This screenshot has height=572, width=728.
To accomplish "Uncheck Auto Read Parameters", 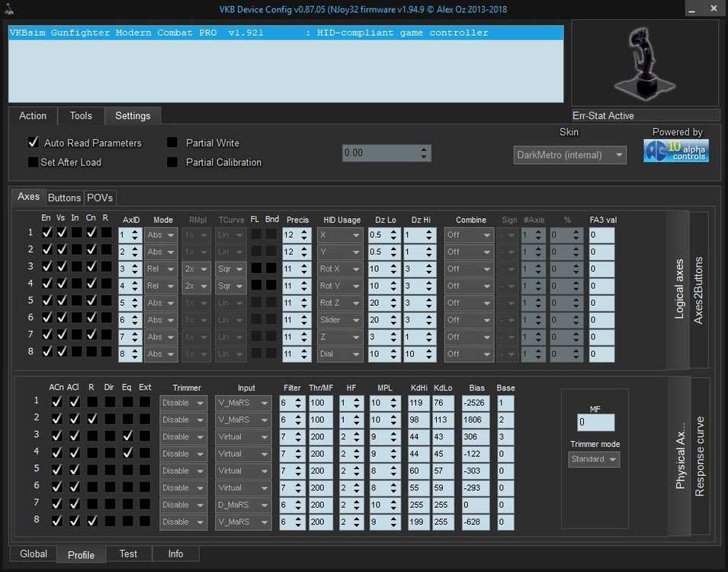I will click(x=34, y=143).
